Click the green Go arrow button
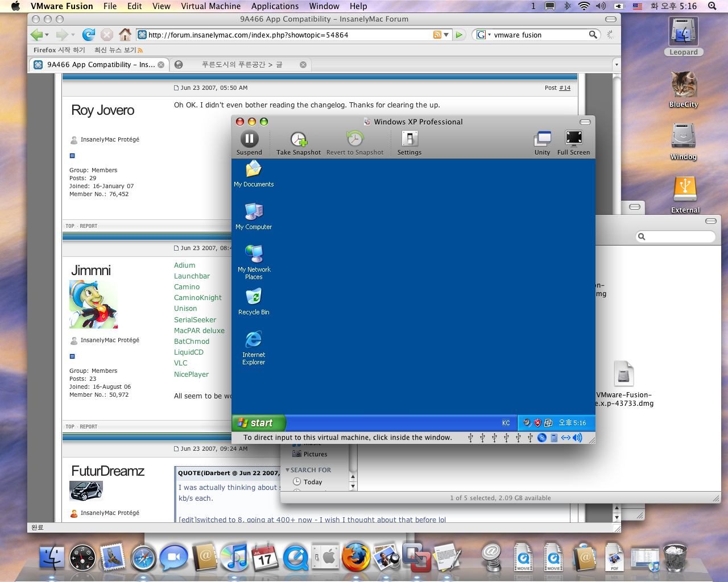This screenshot has height=582, width=728. (459, 35)
